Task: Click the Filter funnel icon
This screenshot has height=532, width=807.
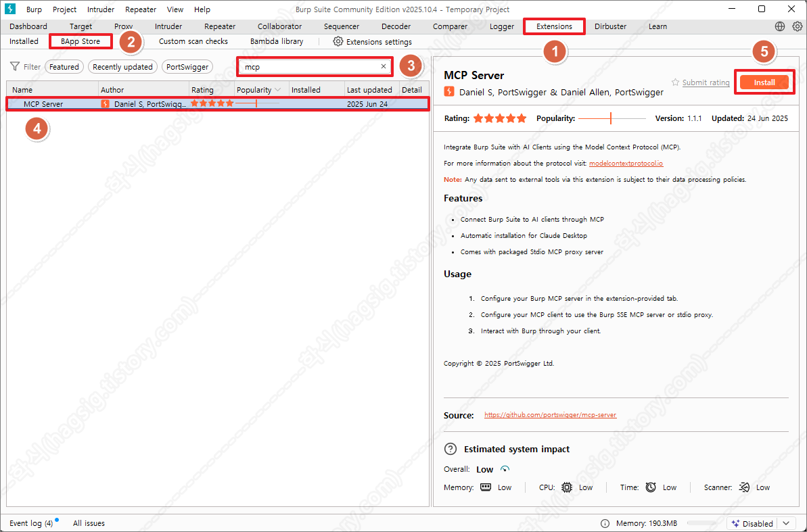Action: [x=15, y=66]
